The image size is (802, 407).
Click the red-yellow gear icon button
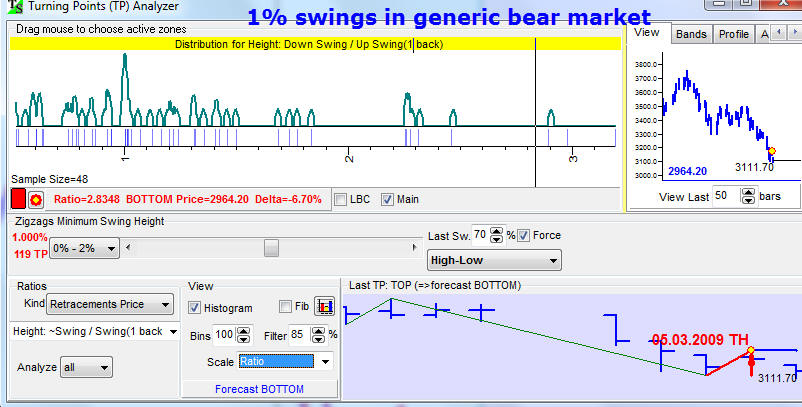pos(36,199)
